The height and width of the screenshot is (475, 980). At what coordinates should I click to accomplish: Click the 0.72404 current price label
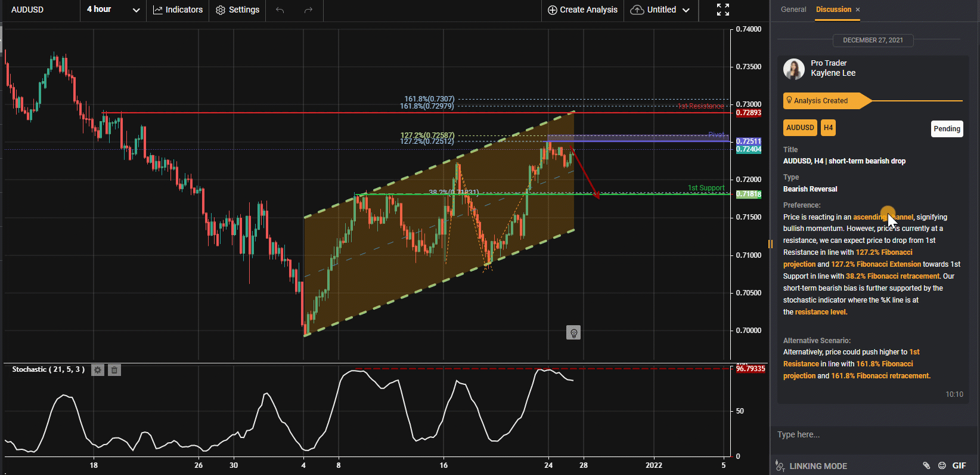[x=748, y=149]
